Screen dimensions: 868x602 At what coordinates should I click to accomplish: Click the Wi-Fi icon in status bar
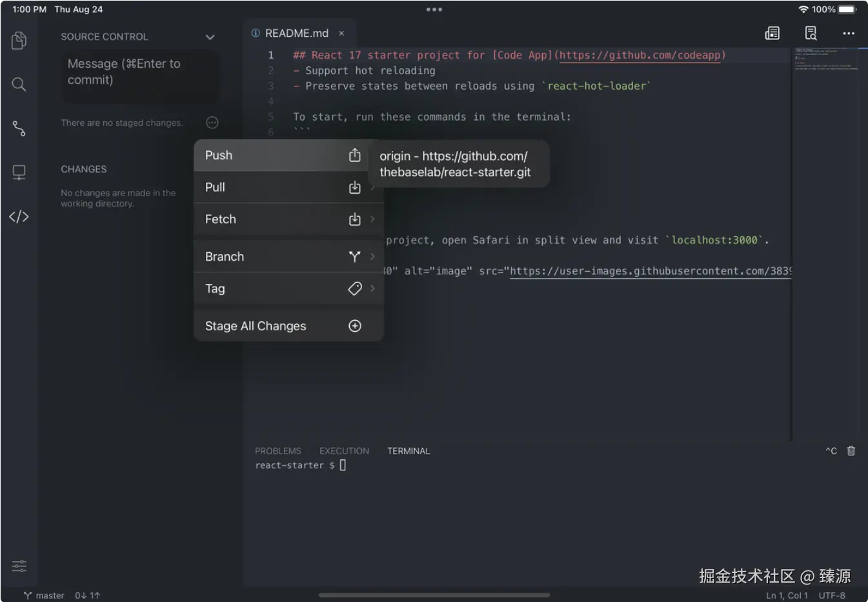coord(803,10)
